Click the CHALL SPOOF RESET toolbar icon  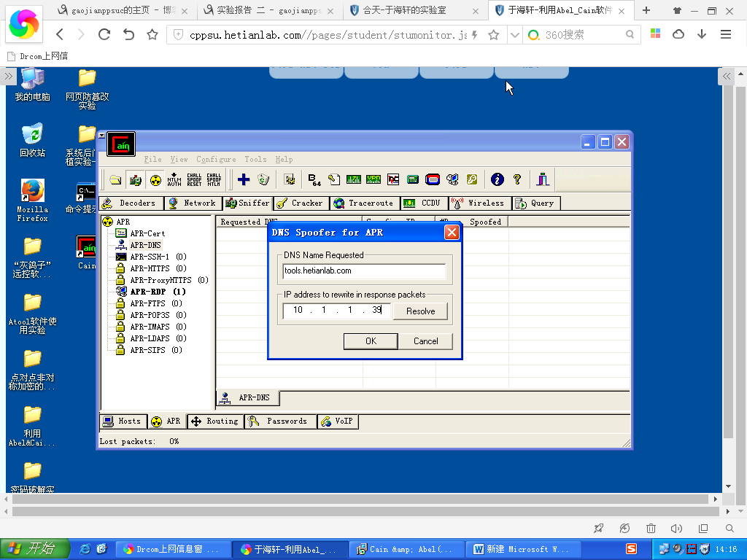coord(194,179)
